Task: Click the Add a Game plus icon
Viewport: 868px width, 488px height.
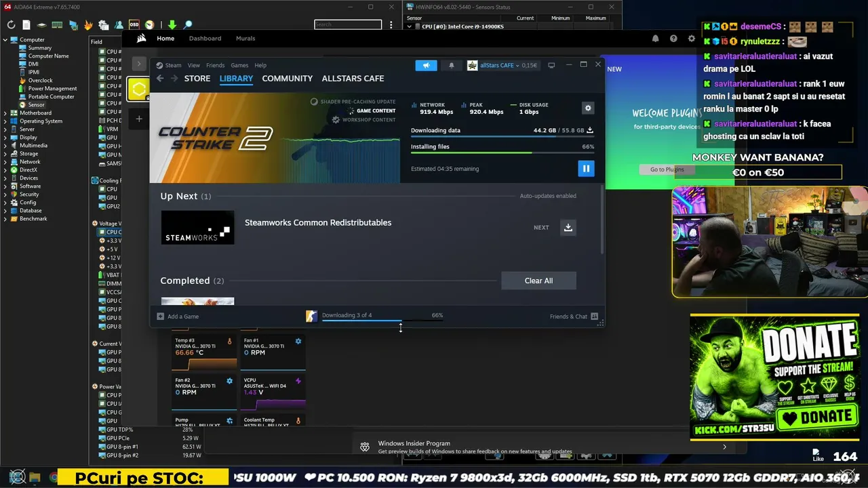Action: pyautogui.click(x=161, y=317)
